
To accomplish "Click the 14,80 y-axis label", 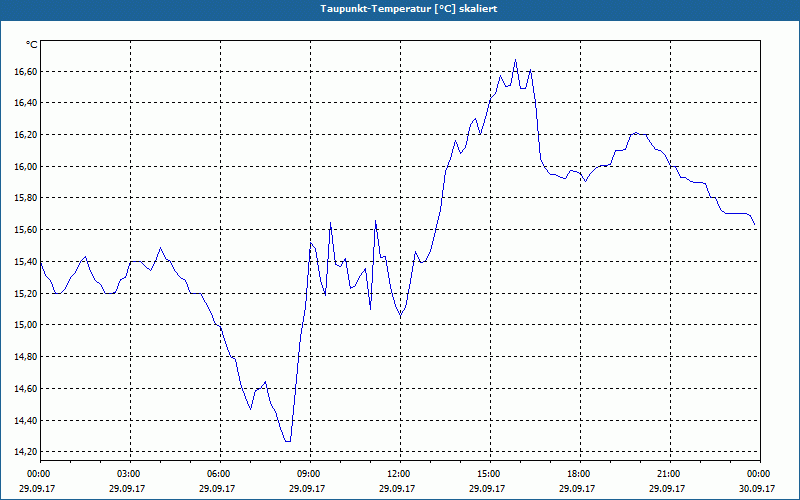I will (26, 357).
